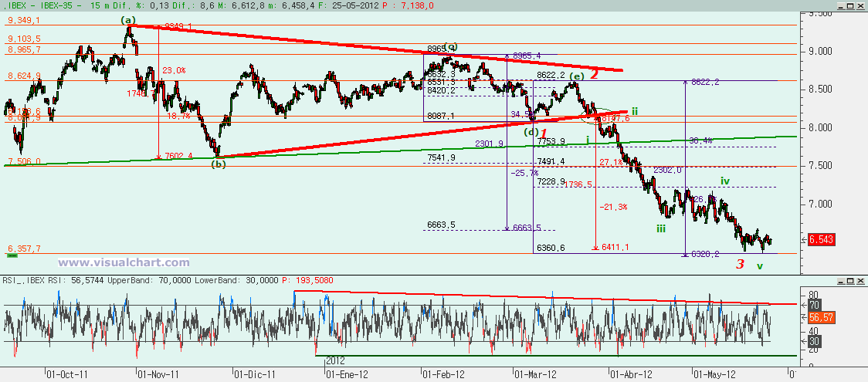Click the 6360,6 target value
The width and height of the screenshot is (868, 382).
tap(551, 248)
